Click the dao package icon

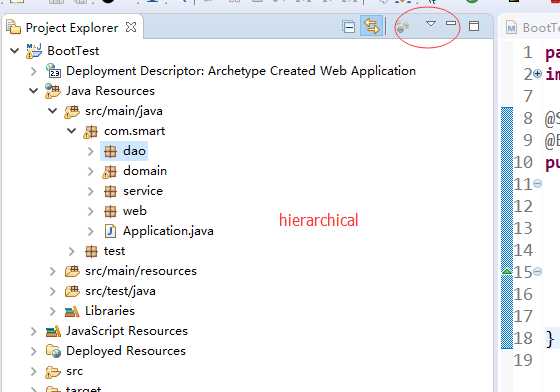pyautogui.click(x=110, y=151)
